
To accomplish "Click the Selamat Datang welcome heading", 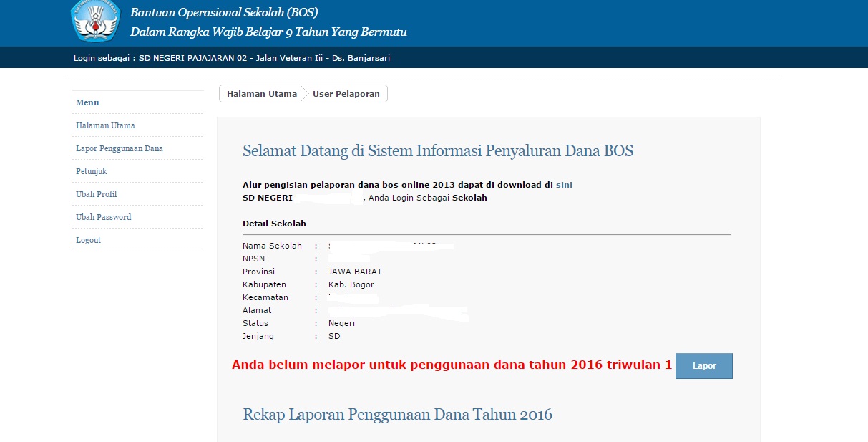I will tap(437, 150).
